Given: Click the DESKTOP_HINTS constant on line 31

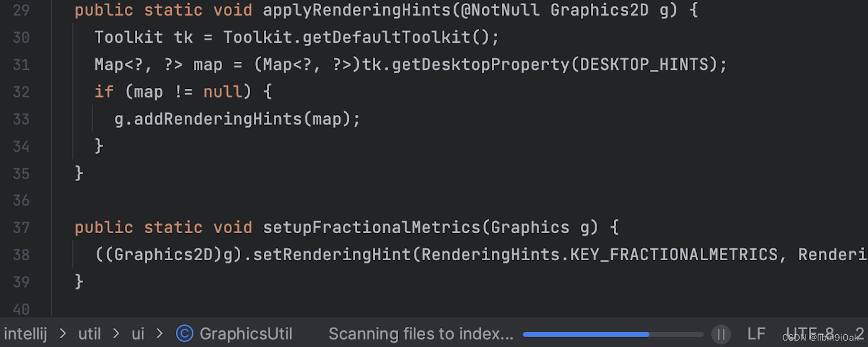Looking at the screenshot, I should tap(645, 65).
